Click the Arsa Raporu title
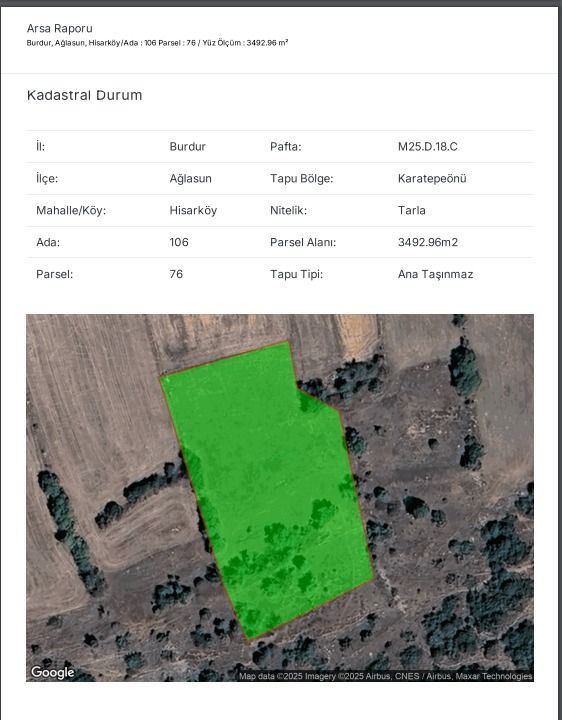This screenshot has height=720, width=562. pos(60,28)
